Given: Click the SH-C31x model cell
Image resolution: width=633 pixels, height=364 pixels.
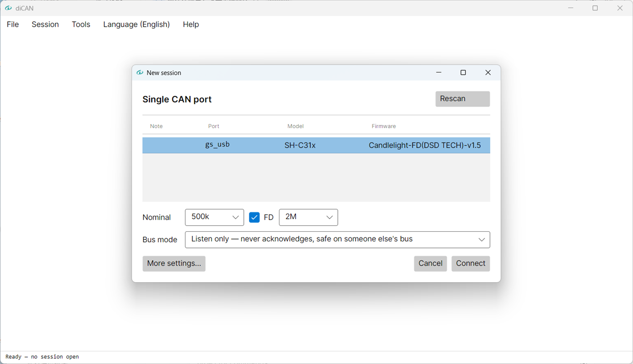Looking at the screenshot, I should pos(300,145).
